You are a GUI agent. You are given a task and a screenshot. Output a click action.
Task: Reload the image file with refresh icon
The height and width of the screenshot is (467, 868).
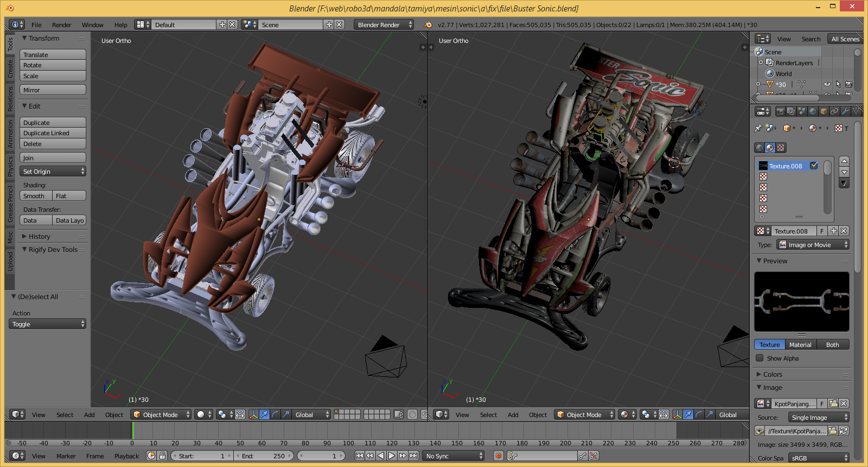[x=844, y=431]
